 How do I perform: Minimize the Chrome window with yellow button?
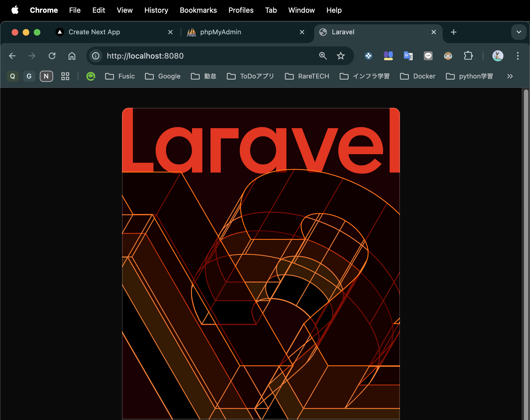pos(26,32)
